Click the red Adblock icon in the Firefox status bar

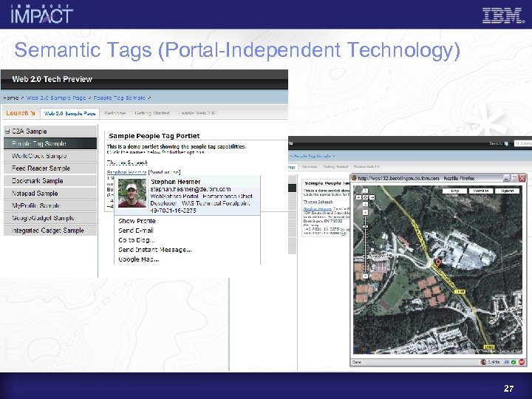point(522,362)
